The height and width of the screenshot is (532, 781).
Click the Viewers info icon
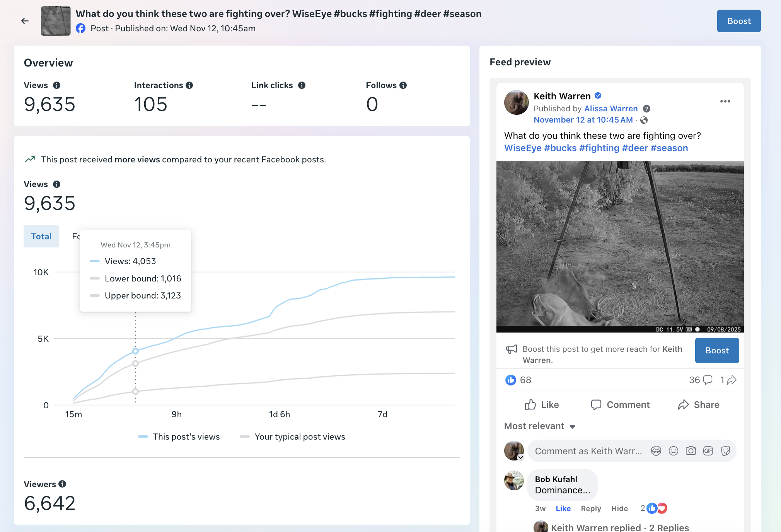point(62,484)
